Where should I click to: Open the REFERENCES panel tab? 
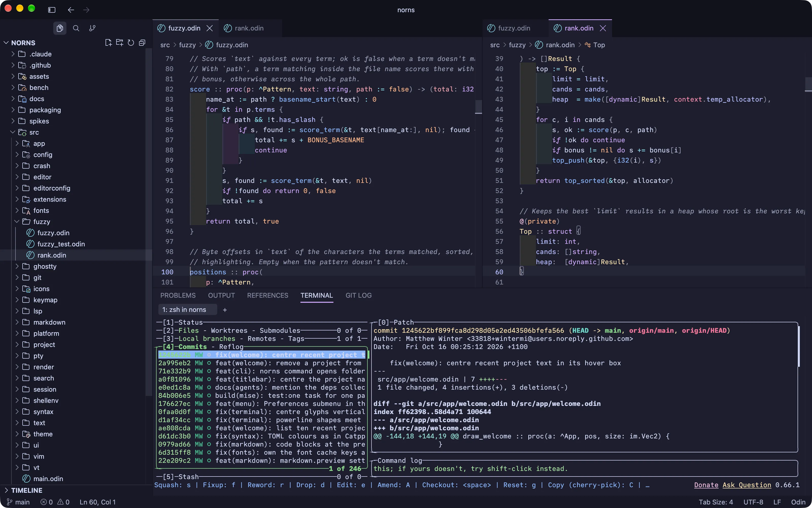[267, 295]
